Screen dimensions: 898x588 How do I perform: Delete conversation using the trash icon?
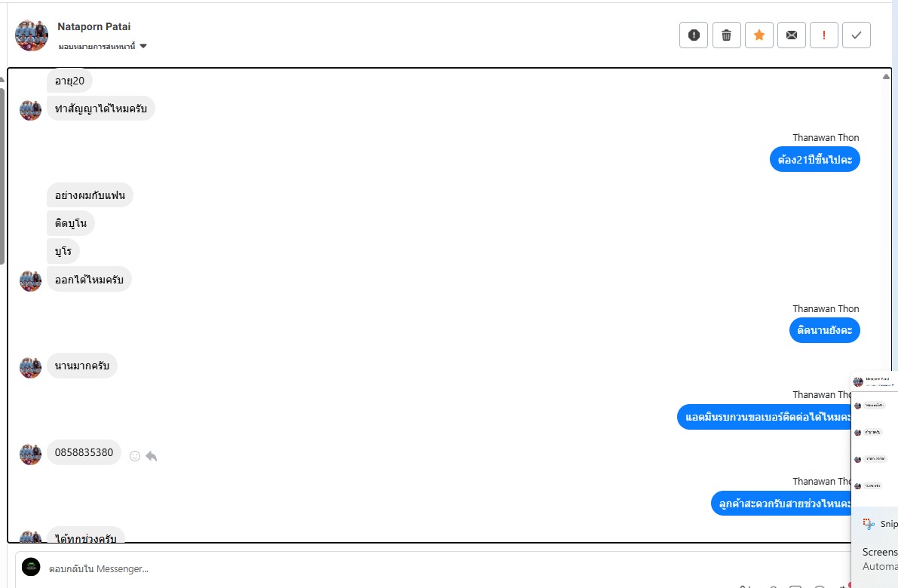tap(726, 35)
